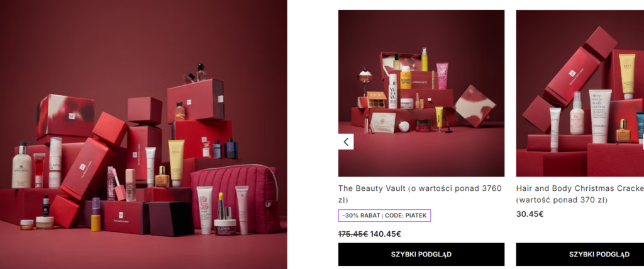Open Hair and Body Christmas Cracker title link

pyautogui.click(x=580, y=194)
